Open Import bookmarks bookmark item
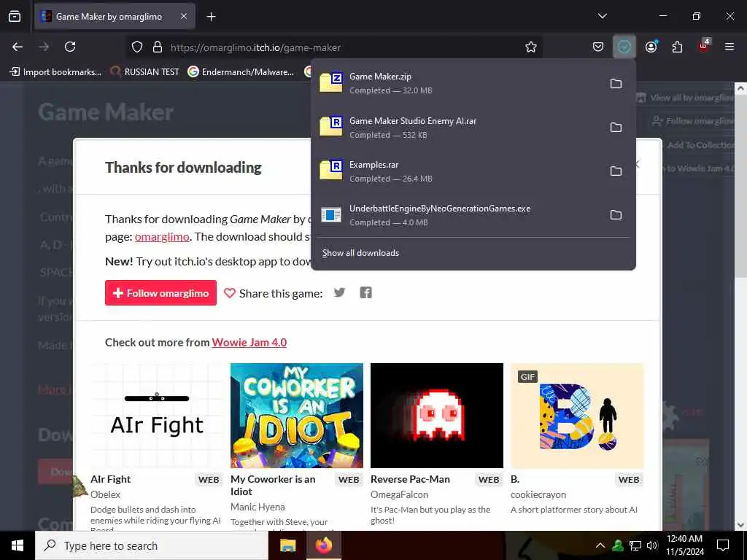The width and height of the screenshot is (747, 560). (x=56, y=72)
